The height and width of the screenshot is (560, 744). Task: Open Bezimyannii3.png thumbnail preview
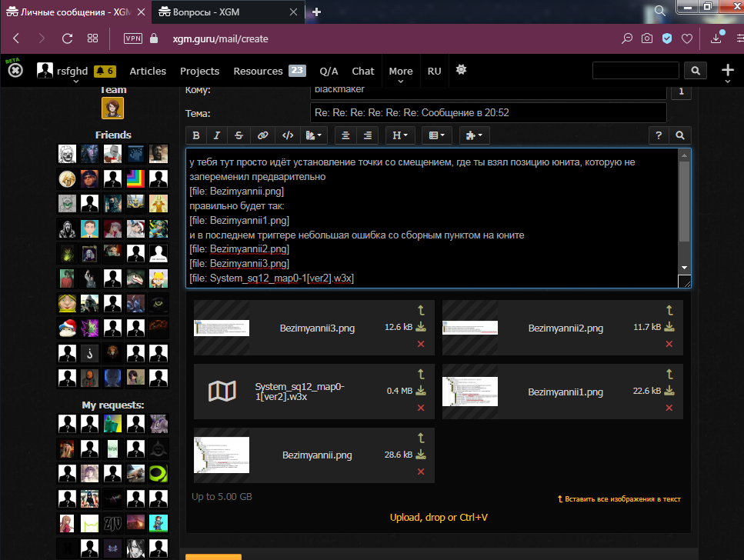coord(222,328)
